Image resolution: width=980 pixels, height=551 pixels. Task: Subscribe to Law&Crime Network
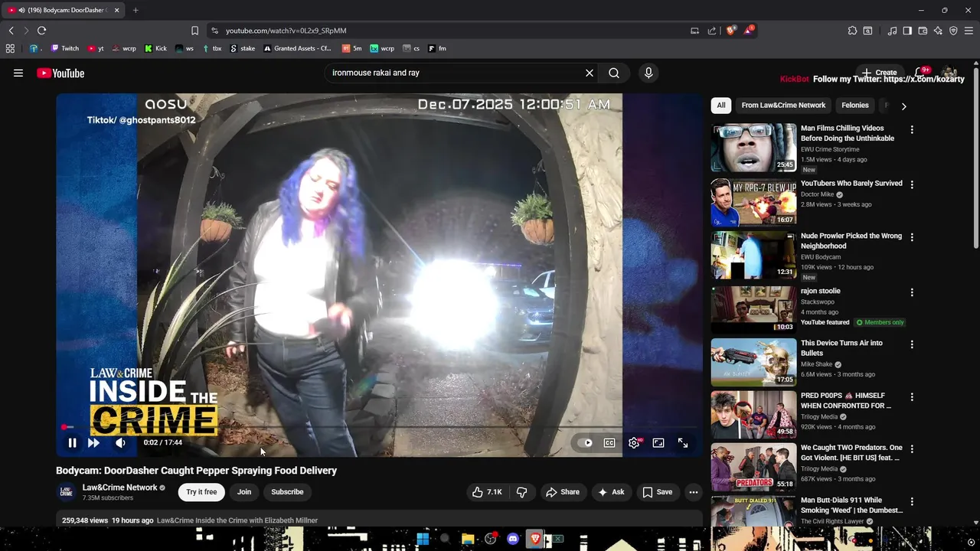[287, 492]
